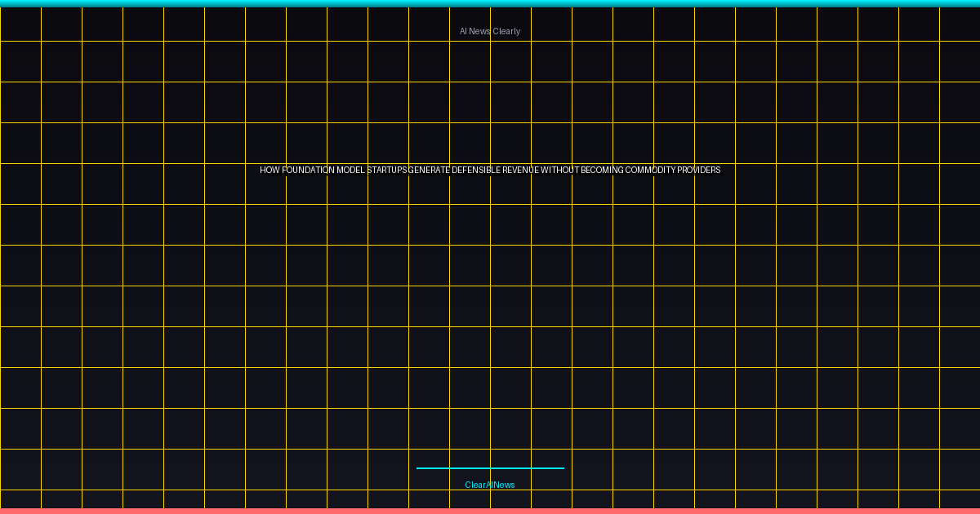Viewport: 980px width, 514px height.
Task: Click the word 'REVENUE' in the headline
Action: (x=520, y=171)
